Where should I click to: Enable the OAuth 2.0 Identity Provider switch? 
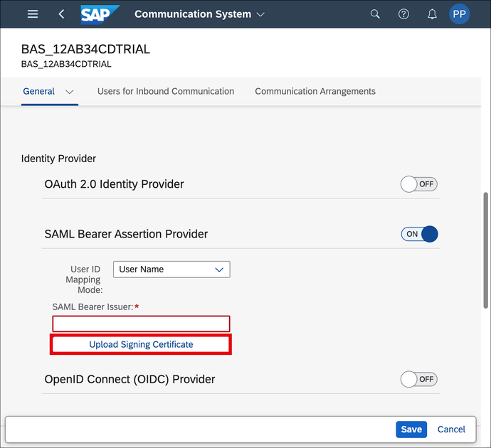pos(418,184)
